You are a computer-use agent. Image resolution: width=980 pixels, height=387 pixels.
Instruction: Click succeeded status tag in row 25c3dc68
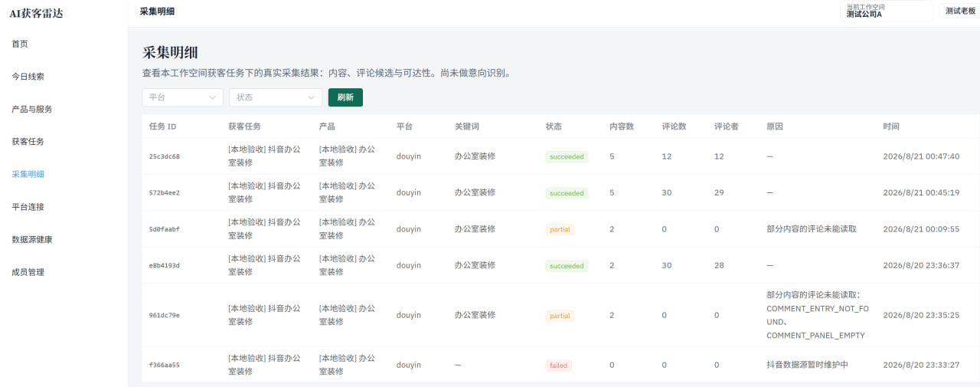click(567, 156)
